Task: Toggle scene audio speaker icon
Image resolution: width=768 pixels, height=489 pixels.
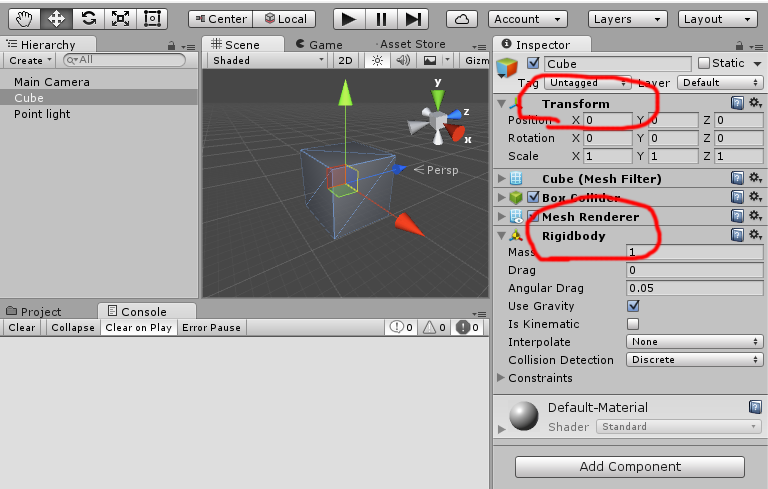Action: pyautogui.click(x=403, y=60)
